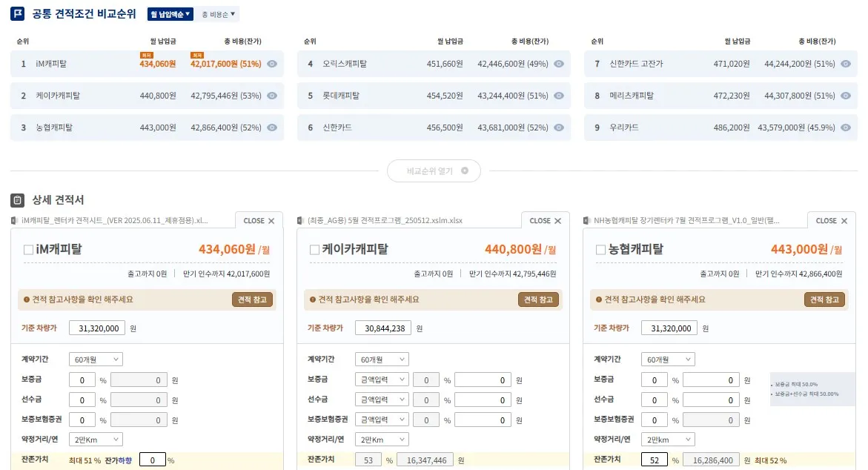Viewport: 868px width, 470px height.
Task: Click warning icon in iM캐피탈 notice bar
Action: pos(27,299)
